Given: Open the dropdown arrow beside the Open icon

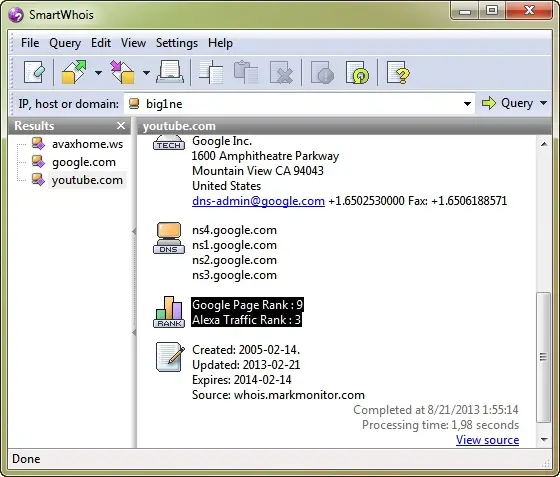Looking at the screenshot, I should coord(98,73).
